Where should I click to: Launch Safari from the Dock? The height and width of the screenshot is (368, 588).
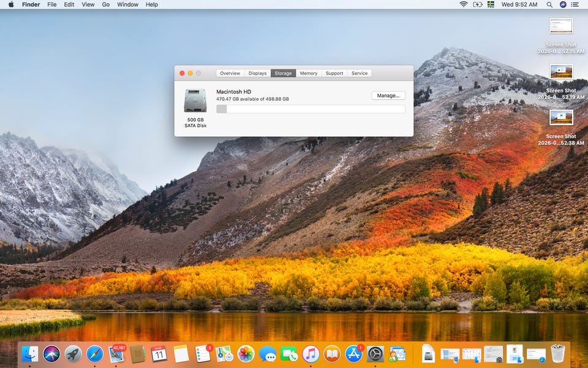tap(95, 353)
